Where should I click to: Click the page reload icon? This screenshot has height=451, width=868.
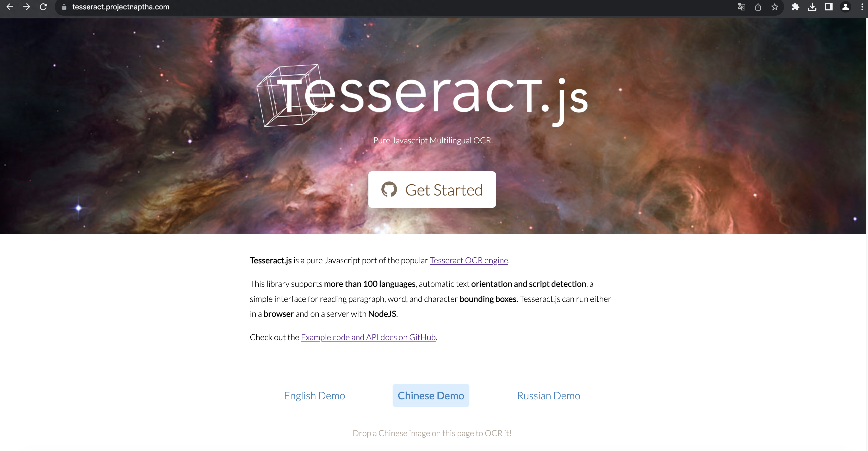tap(43, 7)
